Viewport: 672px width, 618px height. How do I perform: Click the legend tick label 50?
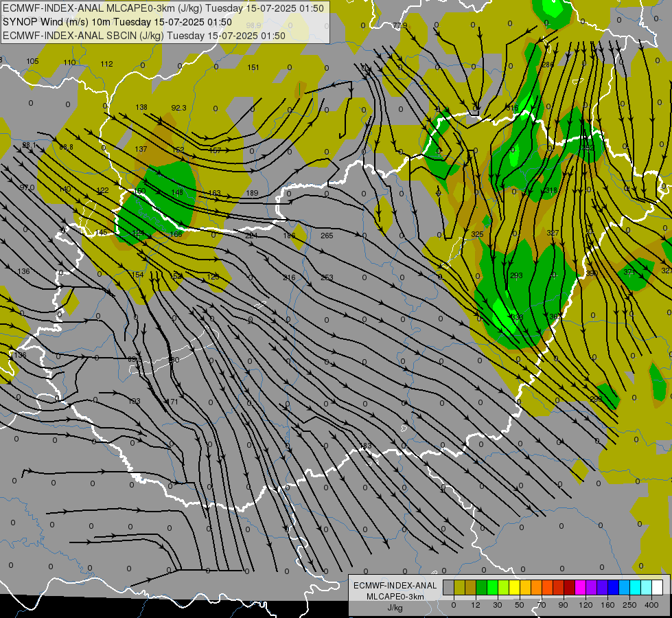(520, 605)
